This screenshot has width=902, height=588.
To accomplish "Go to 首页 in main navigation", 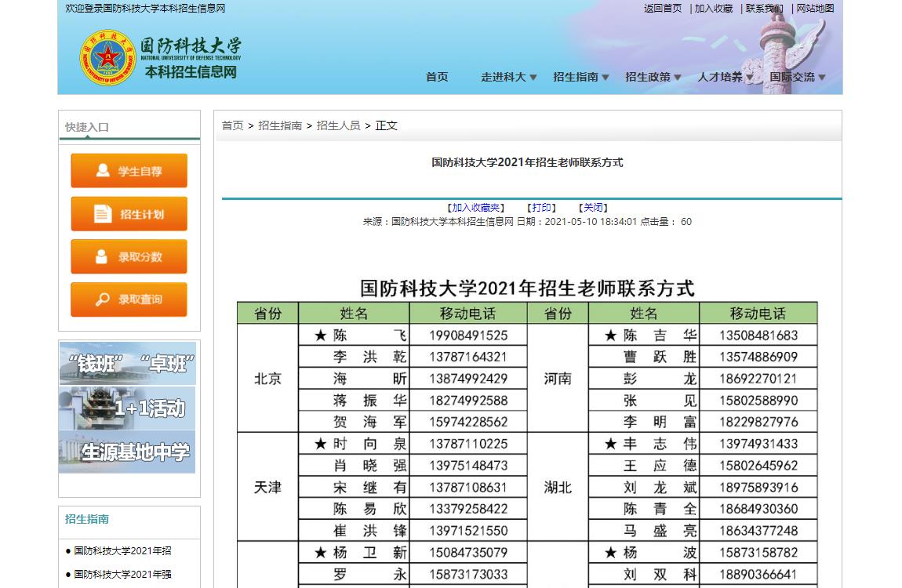I will [437, 77].
